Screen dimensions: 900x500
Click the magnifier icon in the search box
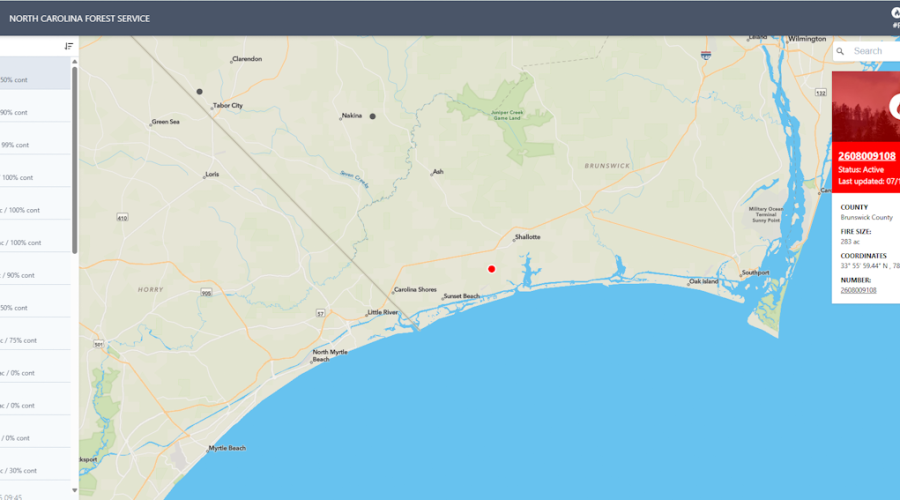pos(840,52)
